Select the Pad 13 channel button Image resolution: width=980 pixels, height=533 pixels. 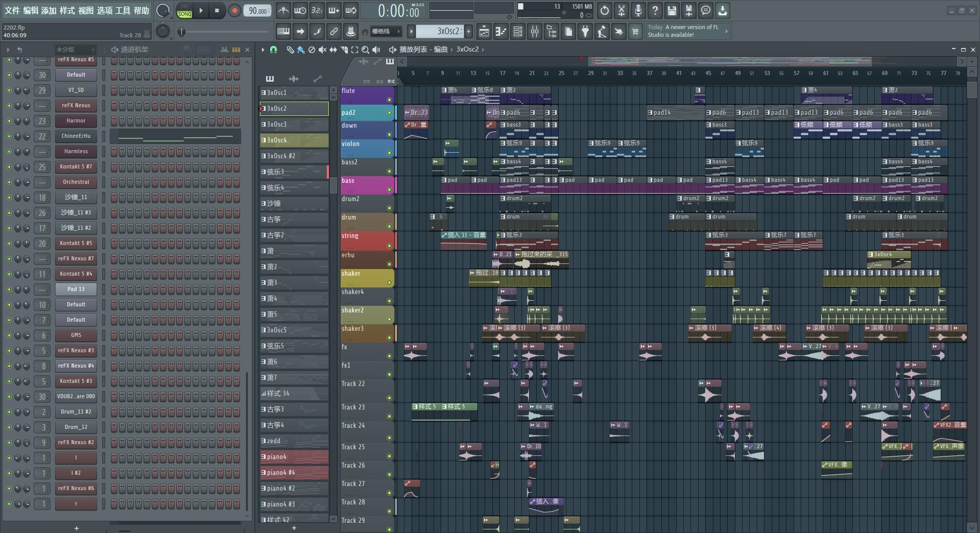pos(76,289)
